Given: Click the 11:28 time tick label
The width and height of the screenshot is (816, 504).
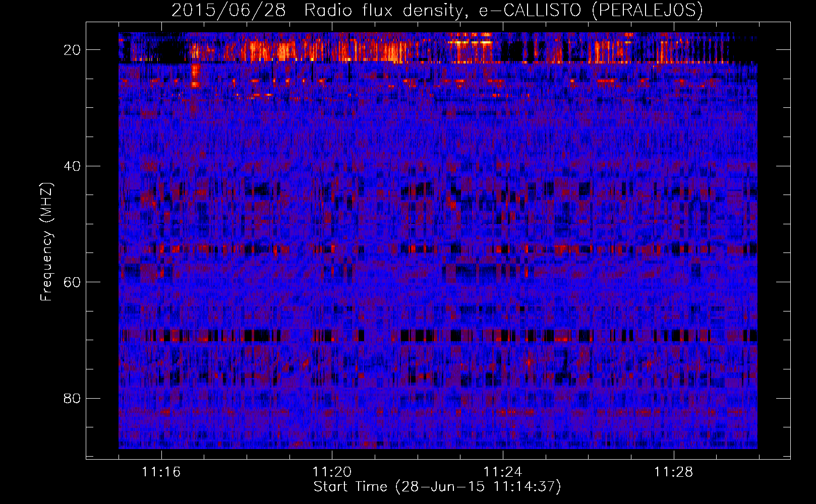Looking at the screenshot, I should [674, 472].
